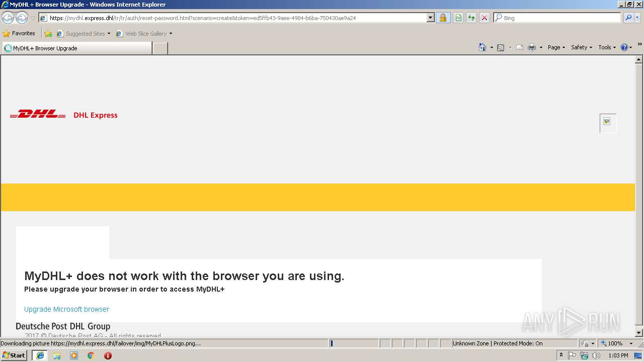Run the search with the magnifier button
Viewport: 644px width, 362px height.
(628, 18)
